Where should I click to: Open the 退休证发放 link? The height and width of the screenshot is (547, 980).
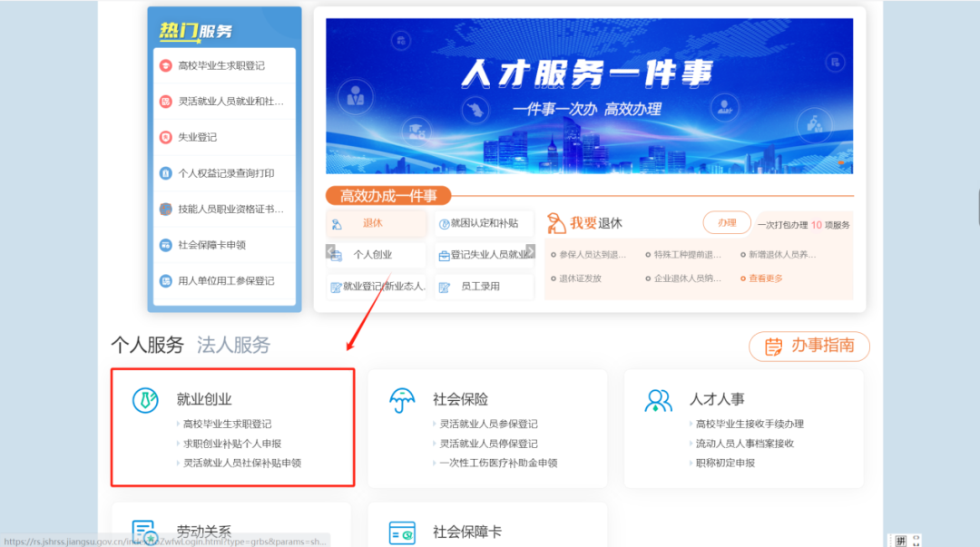tap(580, 277)
